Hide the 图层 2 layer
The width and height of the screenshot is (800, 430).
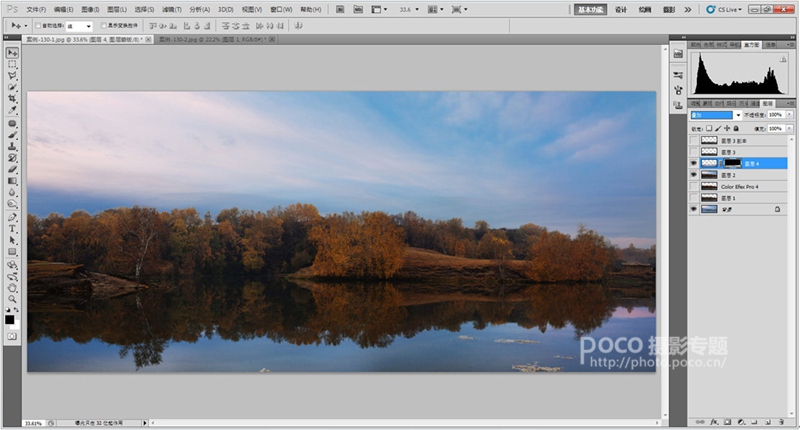(693, 175)
